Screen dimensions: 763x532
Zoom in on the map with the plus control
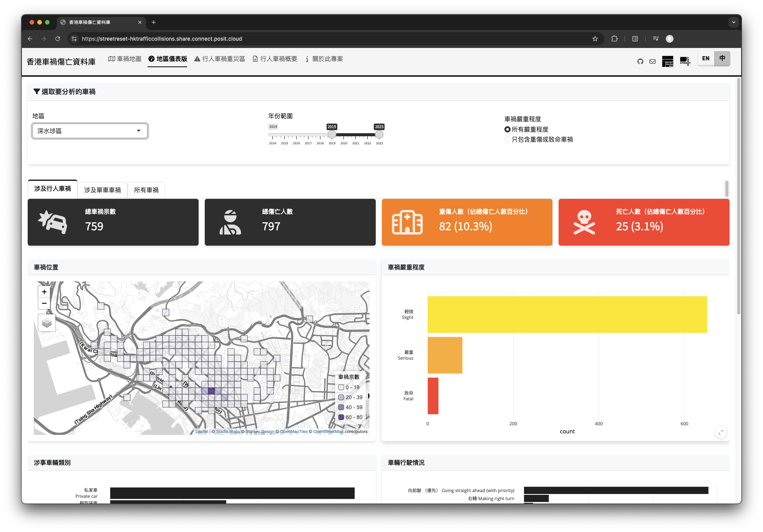tap(44, 292)
